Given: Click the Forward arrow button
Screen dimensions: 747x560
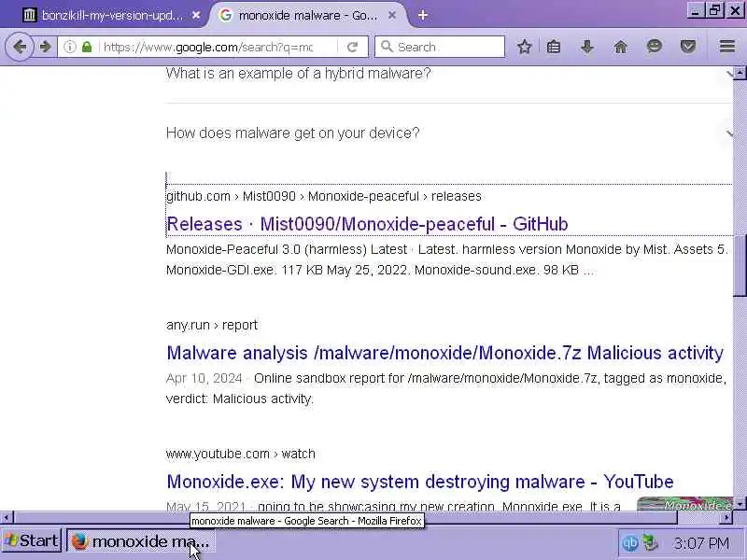Looking at the screenshot, I should [45, 47].
